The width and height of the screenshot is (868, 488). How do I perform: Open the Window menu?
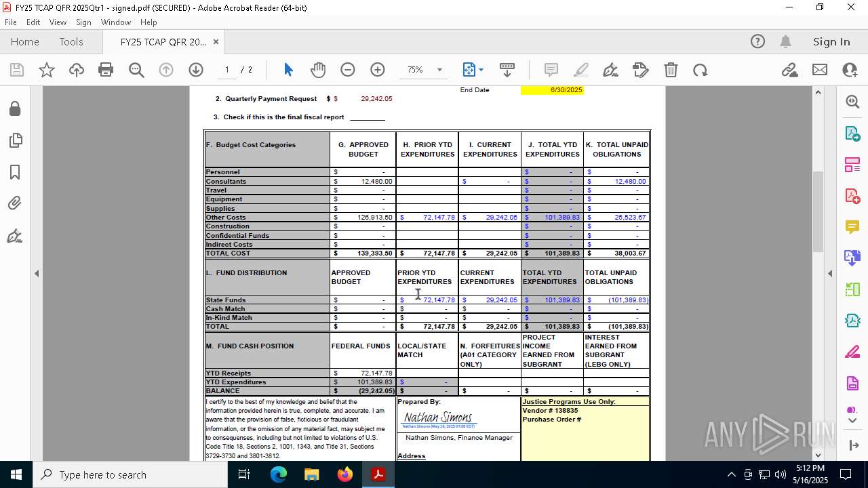[x=116, y=22]
